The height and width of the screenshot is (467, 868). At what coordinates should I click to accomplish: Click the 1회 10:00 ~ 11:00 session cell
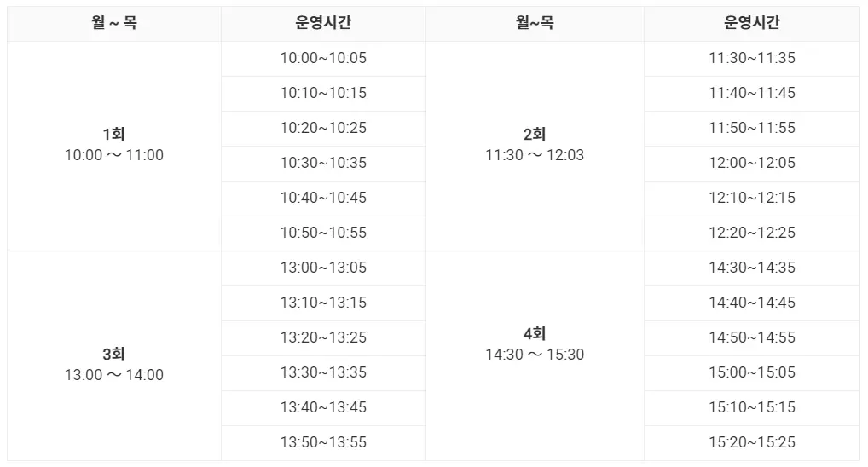click(x=114, y=146)
